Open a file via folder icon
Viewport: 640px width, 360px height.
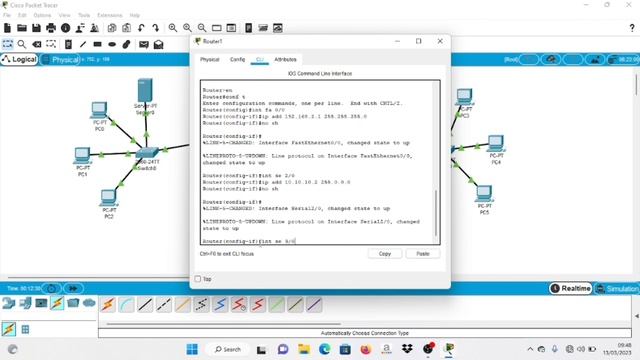22,28
